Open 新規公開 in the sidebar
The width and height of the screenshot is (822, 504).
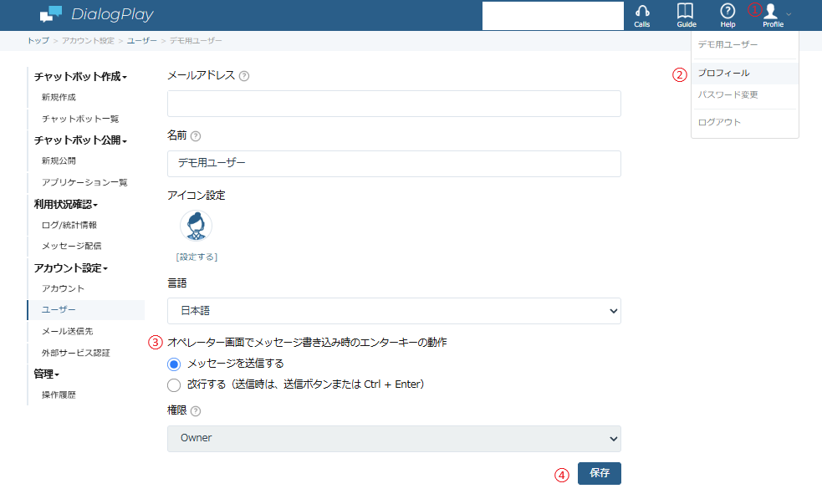point(59,160)
